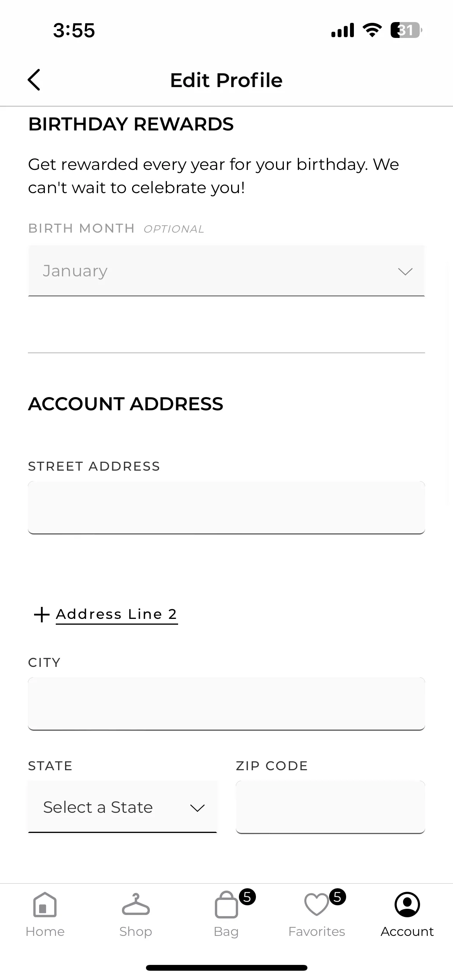Focus the City input field
The image size is (453, 980).
click(x=226, y=704)
